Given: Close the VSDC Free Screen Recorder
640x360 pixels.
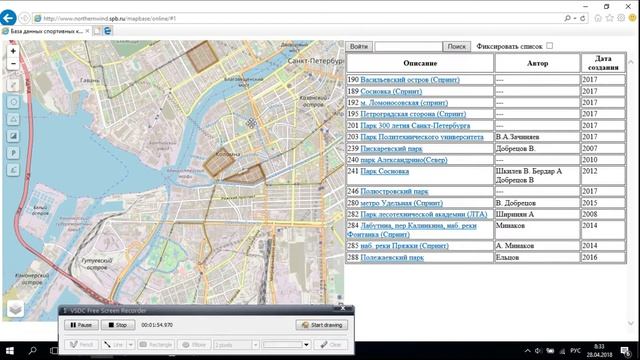Looking at the screenshot, I should tap(343, 309).
